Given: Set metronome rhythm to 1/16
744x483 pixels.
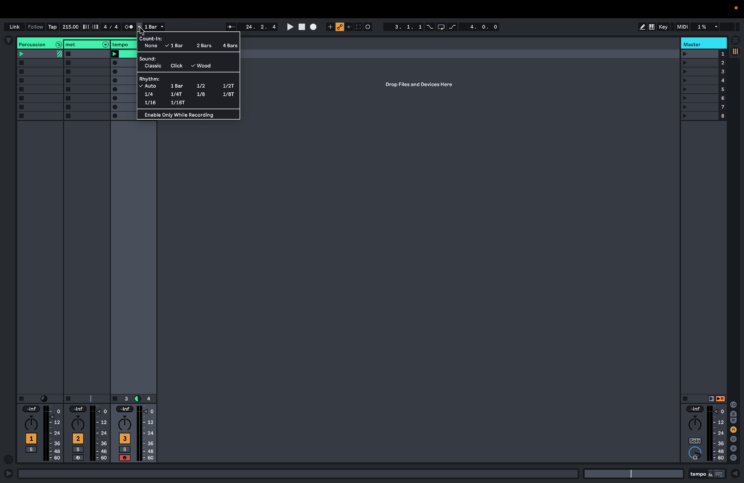Looking at the screenshot, I should coord(150,102).
